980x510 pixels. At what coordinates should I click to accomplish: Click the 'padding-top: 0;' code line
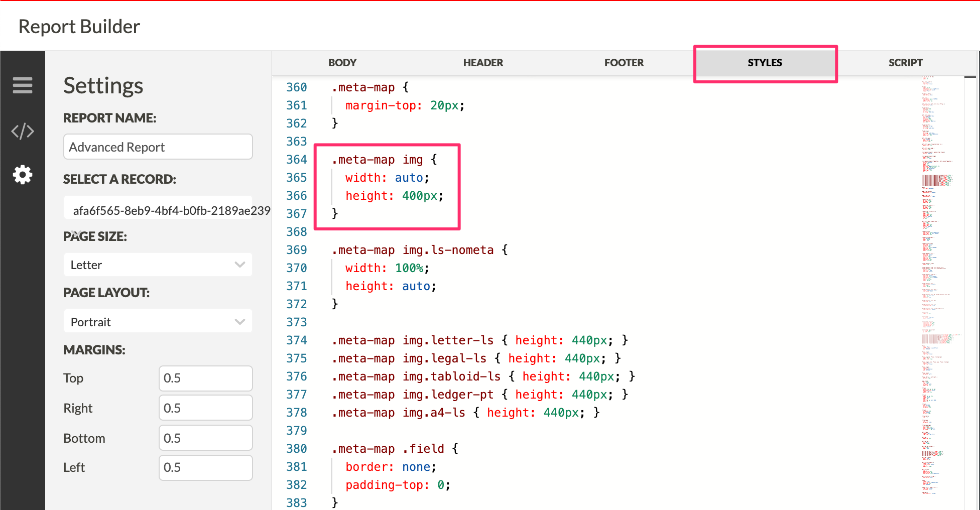[398, 485]
